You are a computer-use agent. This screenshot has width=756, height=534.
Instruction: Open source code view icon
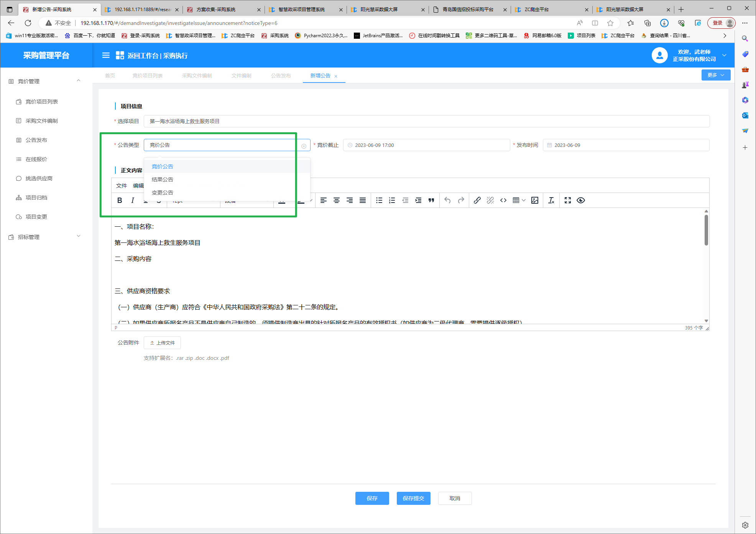(x=503, y=200)
